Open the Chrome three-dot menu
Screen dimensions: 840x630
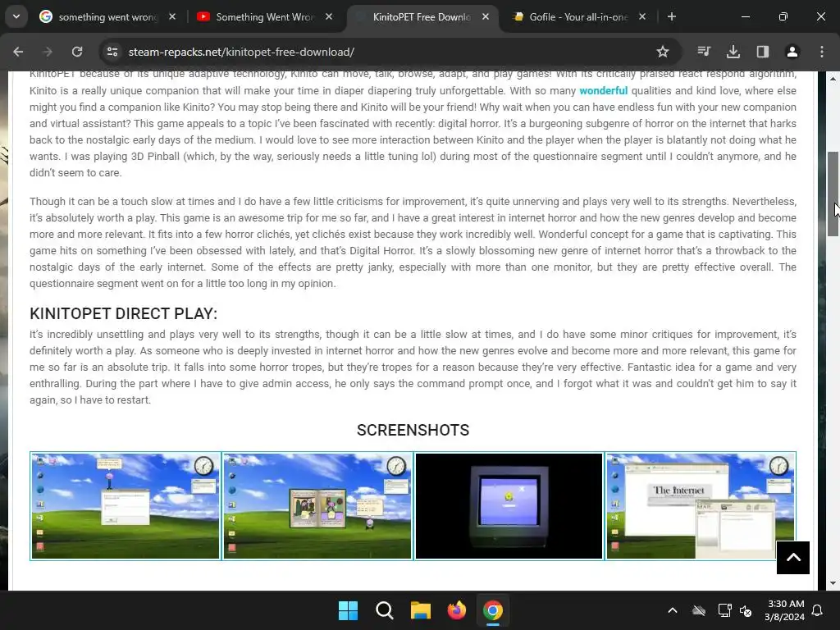click(x=822, y=52)
